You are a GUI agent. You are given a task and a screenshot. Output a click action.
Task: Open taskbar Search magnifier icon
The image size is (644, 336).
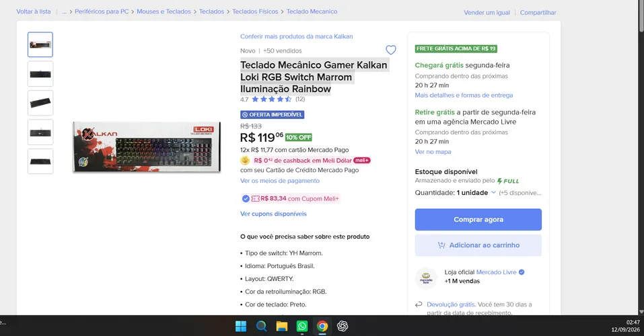tap(261, 326)
